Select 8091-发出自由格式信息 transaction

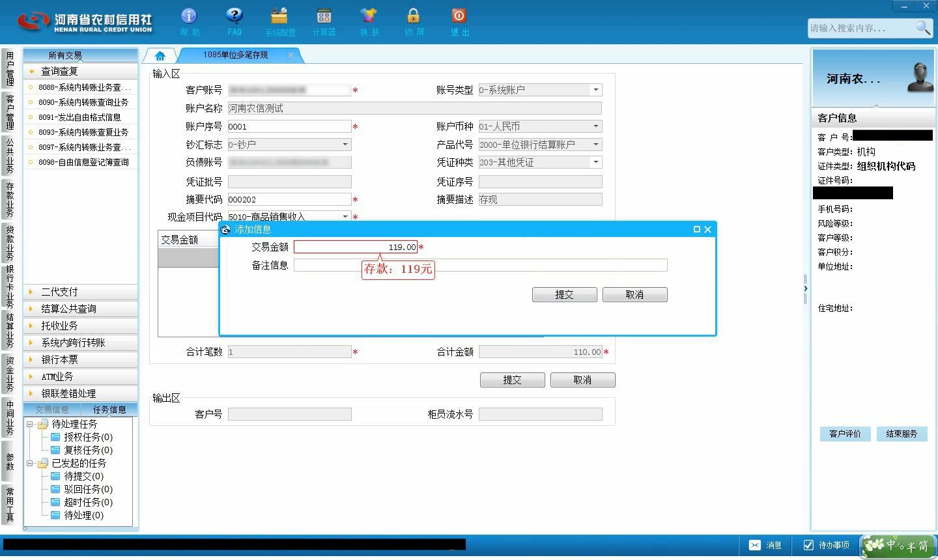pyautogui.click(x=81, y=117)
